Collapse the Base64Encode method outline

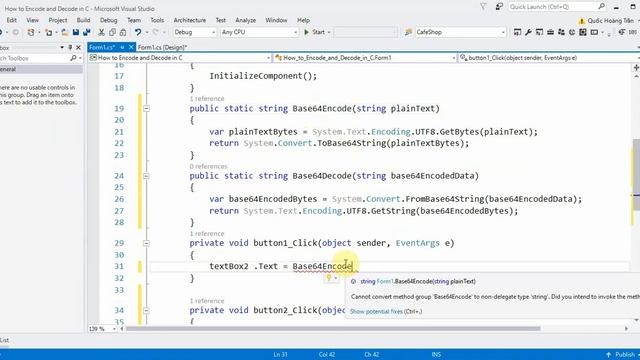[146, 109]
